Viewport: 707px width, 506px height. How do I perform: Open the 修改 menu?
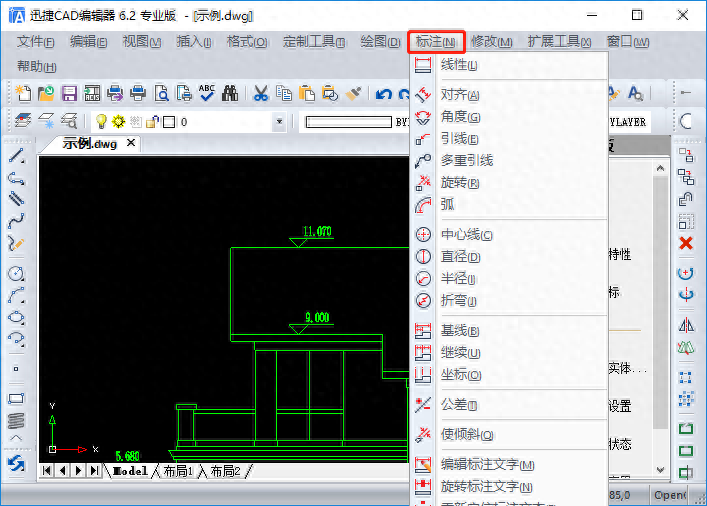point(491,42)
